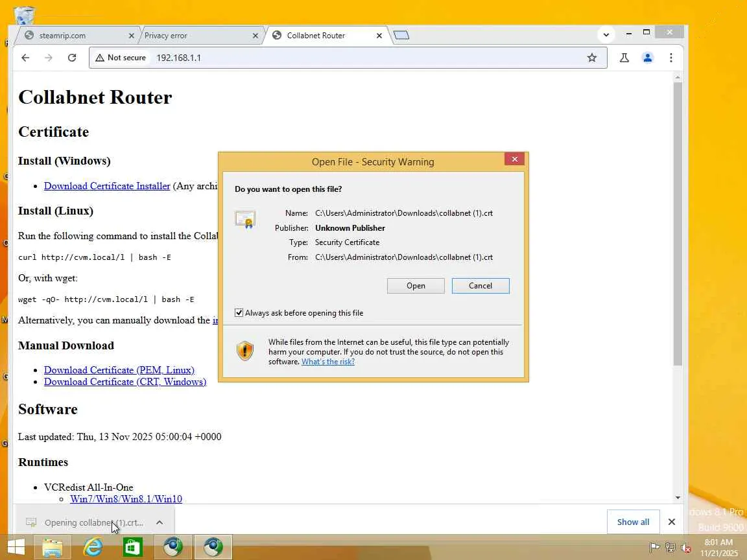Open File Explorer from the taskbar
Screen dimensions: 747x560
(52, 547)
